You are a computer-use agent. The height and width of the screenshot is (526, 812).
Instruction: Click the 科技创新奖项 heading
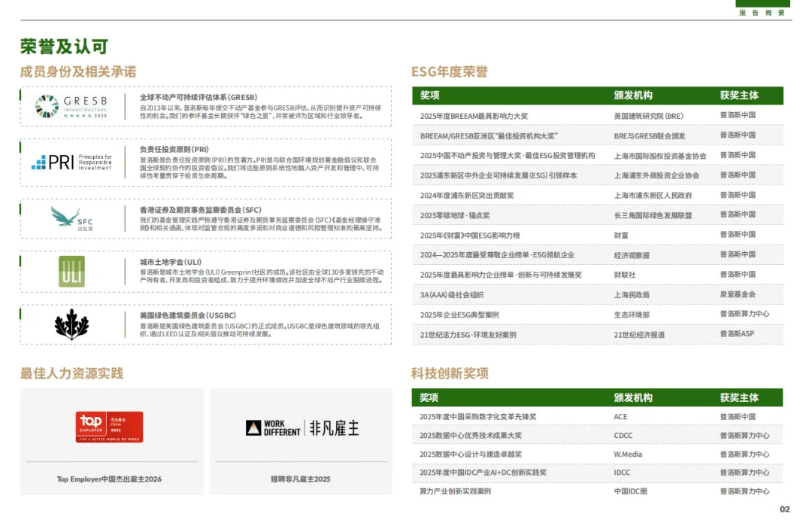(450, 374)
